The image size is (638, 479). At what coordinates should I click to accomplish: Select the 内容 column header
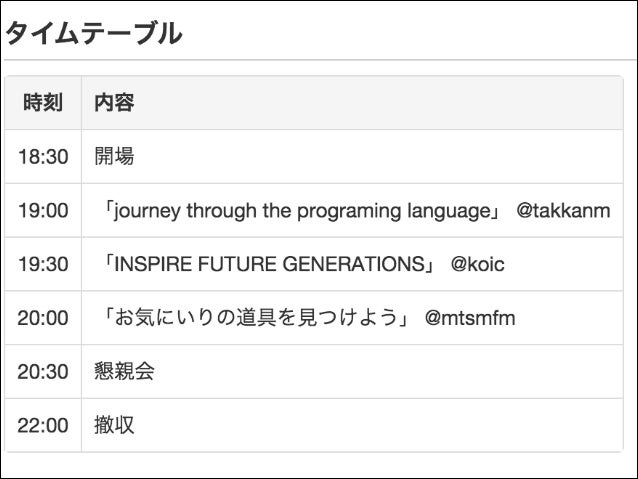(x=114, y=102)
